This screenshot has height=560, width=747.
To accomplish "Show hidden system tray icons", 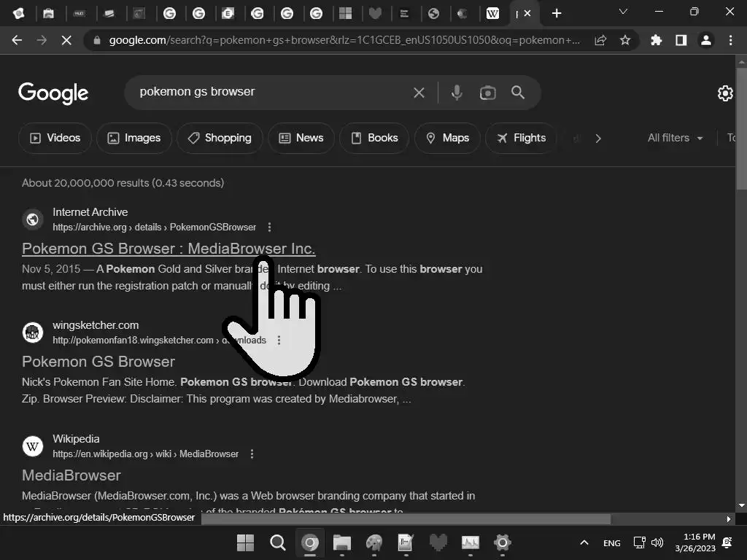I will pos(584,542).
